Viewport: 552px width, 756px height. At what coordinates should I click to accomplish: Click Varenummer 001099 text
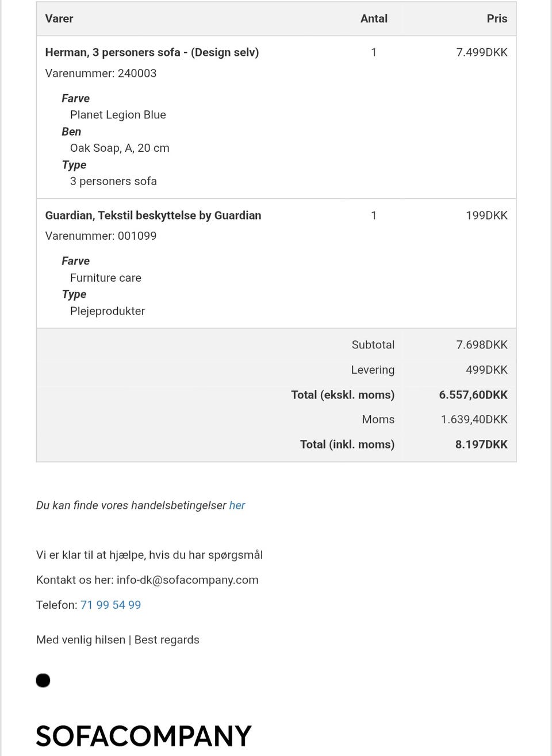101,236
